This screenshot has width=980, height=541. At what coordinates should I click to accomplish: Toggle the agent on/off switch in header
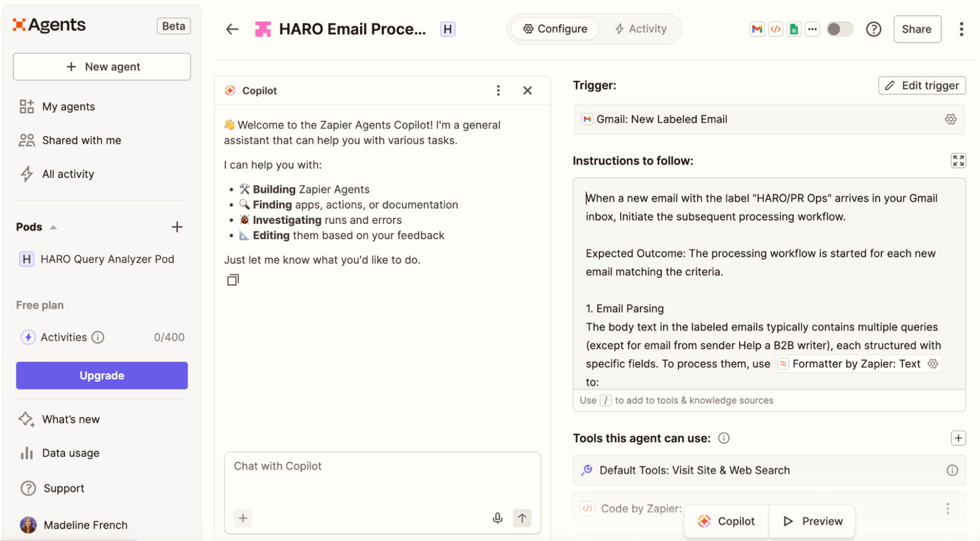pyautogui.click(x=840, y=29)
